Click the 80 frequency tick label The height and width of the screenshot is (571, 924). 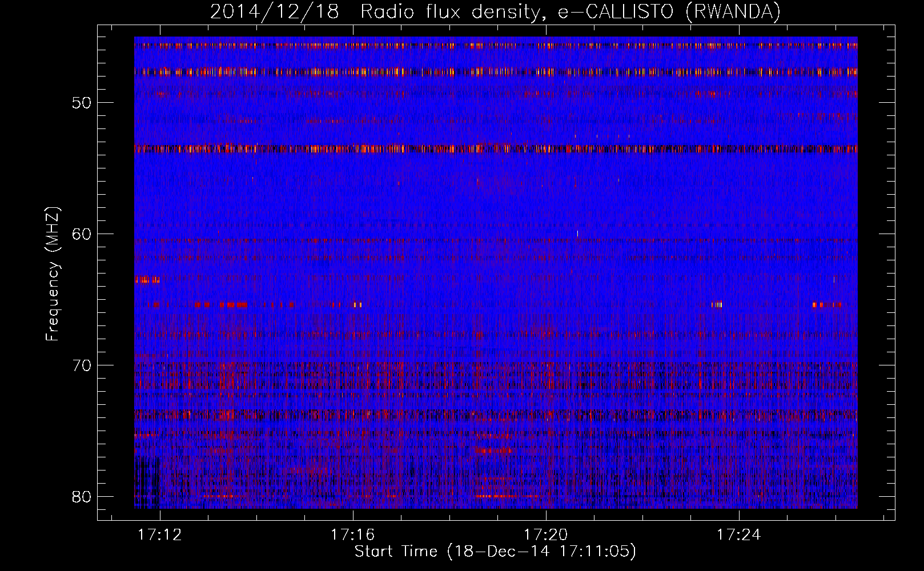pyautogui.click(x=82, y=497)
